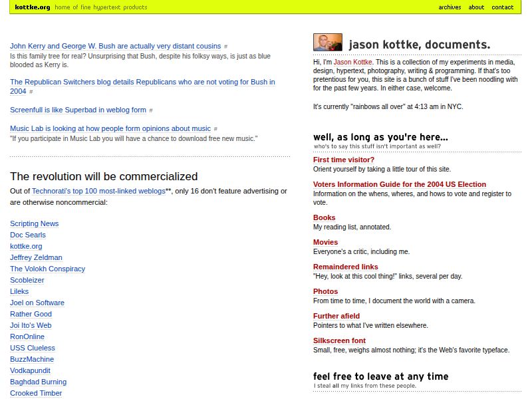Click "home of fine hypertext products" tagline

pos(101,7)
